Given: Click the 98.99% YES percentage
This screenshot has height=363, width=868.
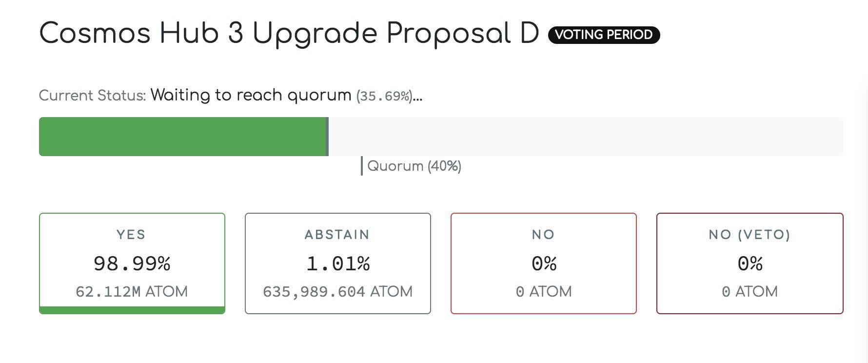Looking at the screenshot, I should click(132, 264).
